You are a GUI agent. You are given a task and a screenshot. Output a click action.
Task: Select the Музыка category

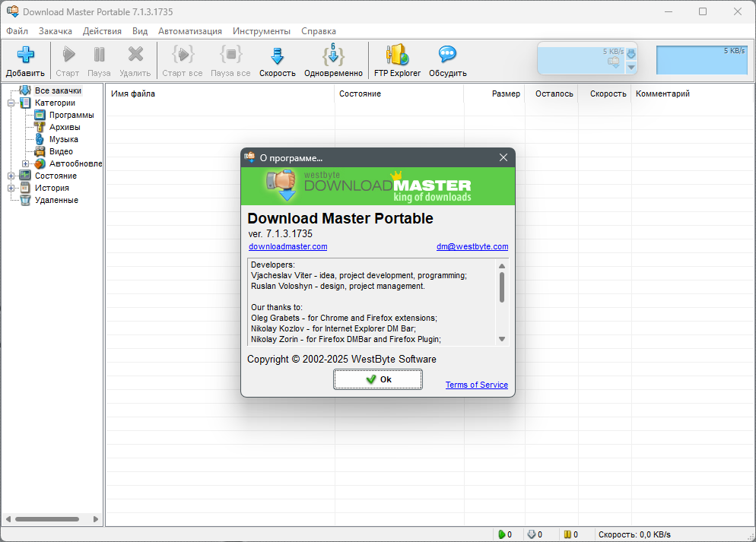[x=64, y=139]
